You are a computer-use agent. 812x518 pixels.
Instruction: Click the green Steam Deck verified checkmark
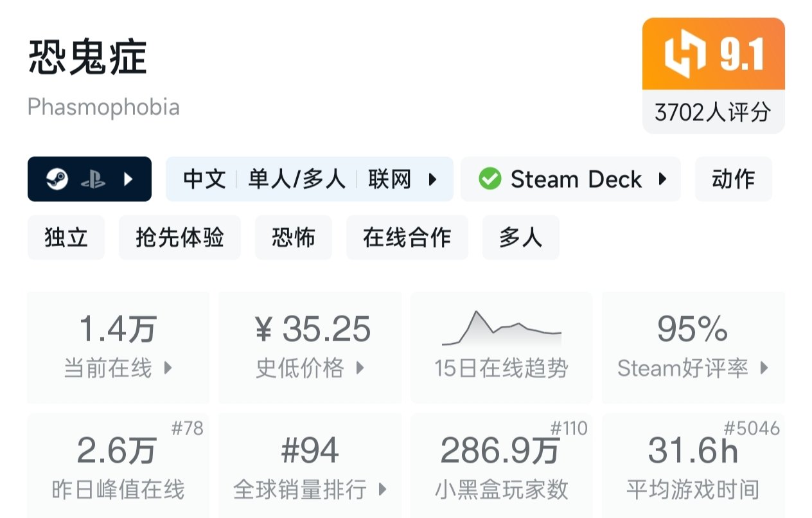coord(490,179)
